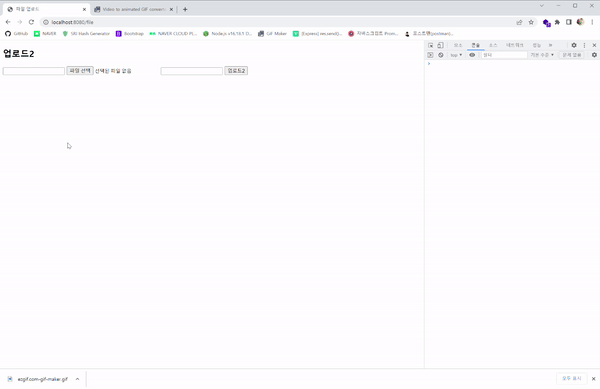The image size is (600, 389).
Task: Open the top JavaScript context dropdown
Action: coord(456,55)
